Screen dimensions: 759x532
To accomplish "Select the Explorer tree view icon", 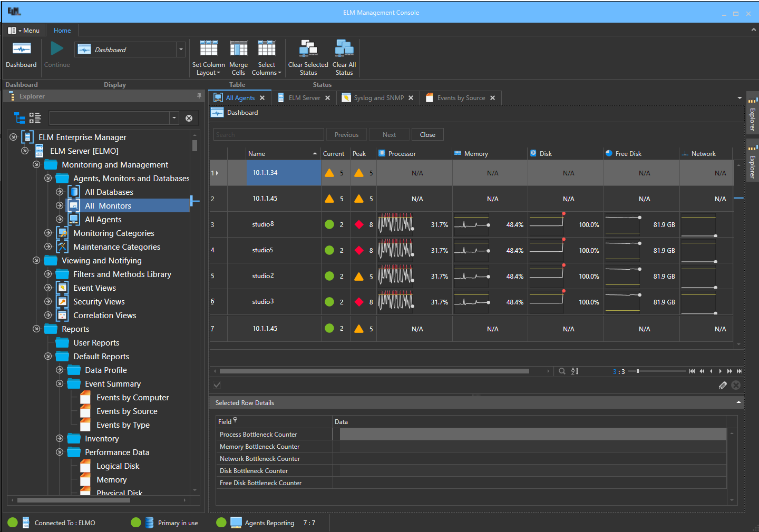I will 20,118.
